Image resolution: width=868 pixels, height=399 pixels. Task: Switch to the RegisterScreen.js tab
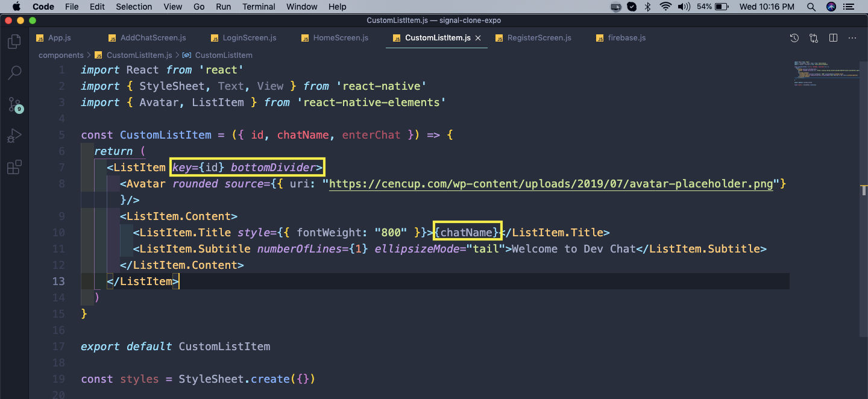(539, 37)
